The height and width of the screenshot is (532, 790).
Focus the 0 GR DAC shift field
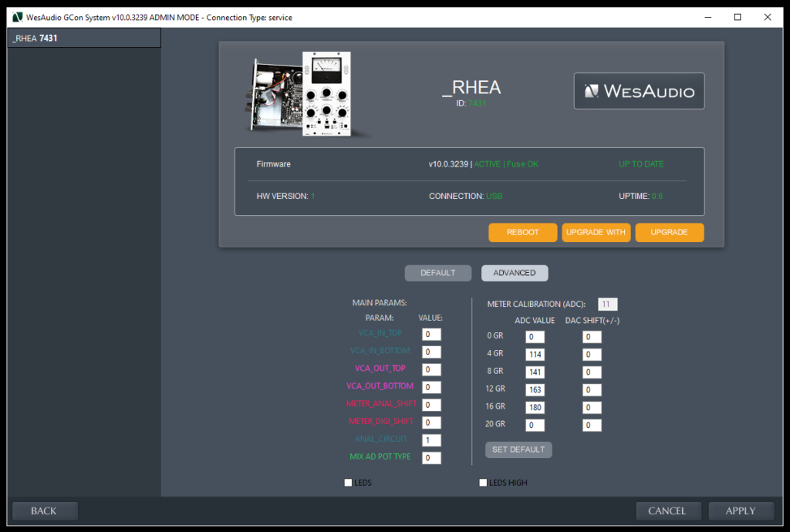[x=592, y=337]
